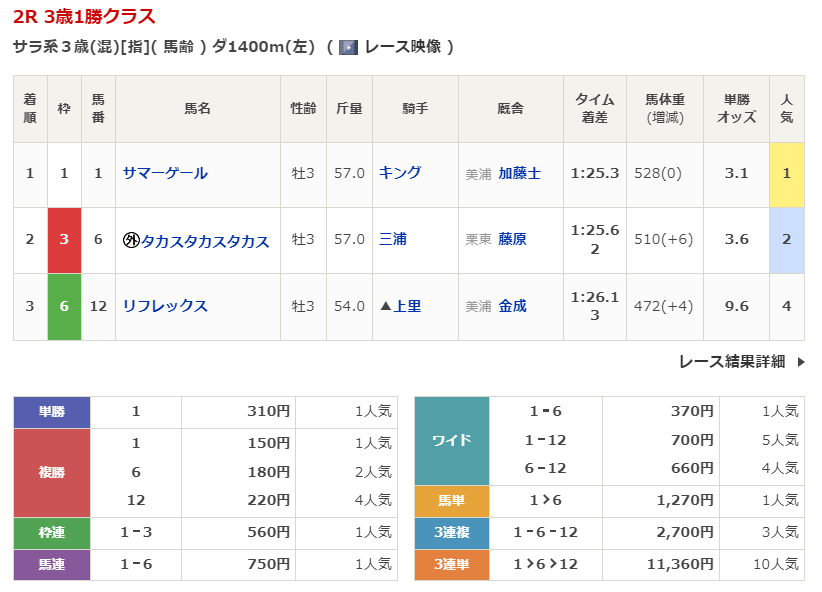The width and height of the screenshot is (822, 592).
Task: Open jockey 三浦 profile
Action: [x=393, y=240]
